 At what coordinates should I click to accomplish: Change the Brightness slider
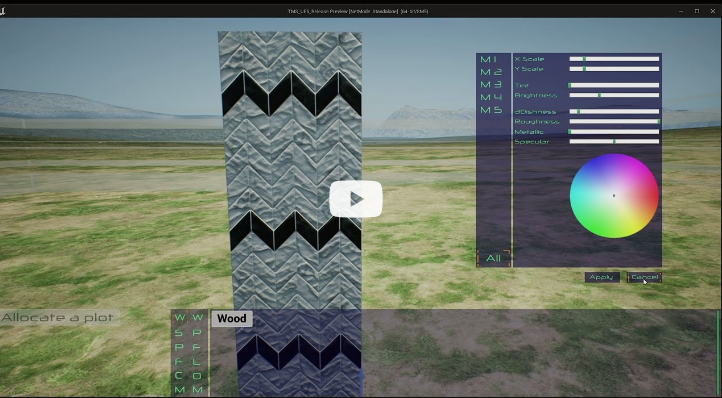point(614,95)
